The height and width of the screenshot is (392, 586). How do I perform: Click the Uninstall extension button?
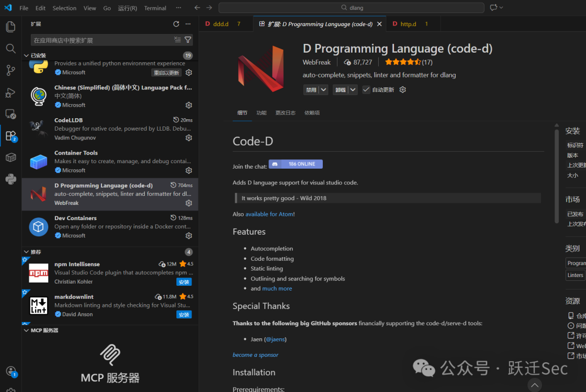(x=340, y=89)
